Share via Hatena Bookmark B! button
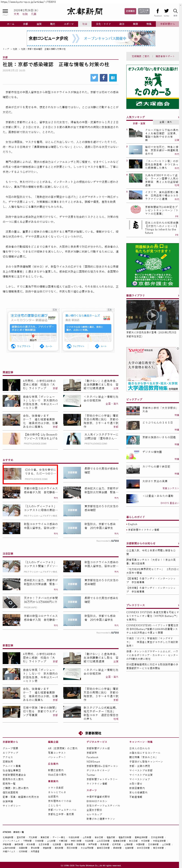Image resolution: width=182 pixels, height=868 pixels. click(x=113, y=78)
